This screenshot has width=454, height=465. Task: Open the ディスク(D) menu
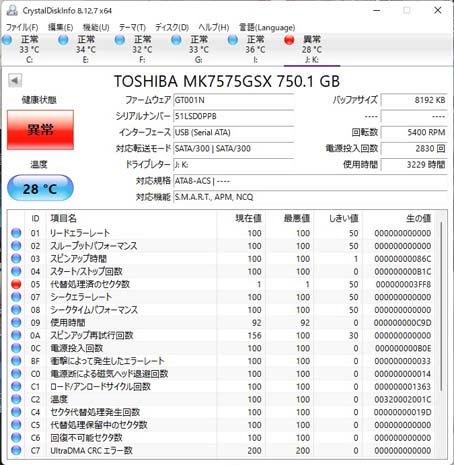pyautogui.click(x=172, y=27)
